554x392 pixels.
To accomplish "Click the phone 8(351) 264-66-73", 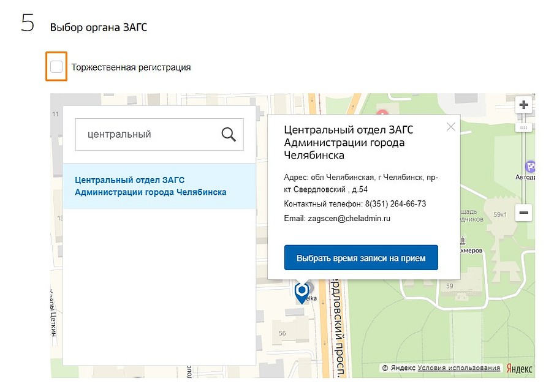I will (395, 204).
